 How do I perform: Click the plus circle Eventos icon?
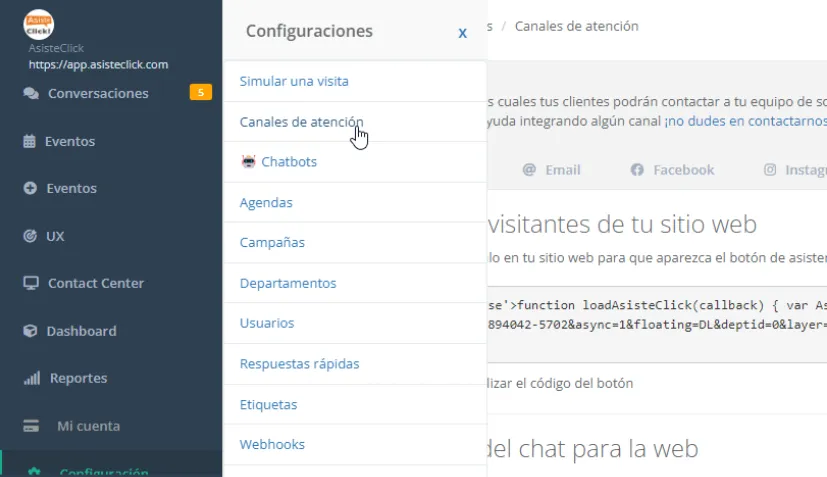(x=30, y=188)
